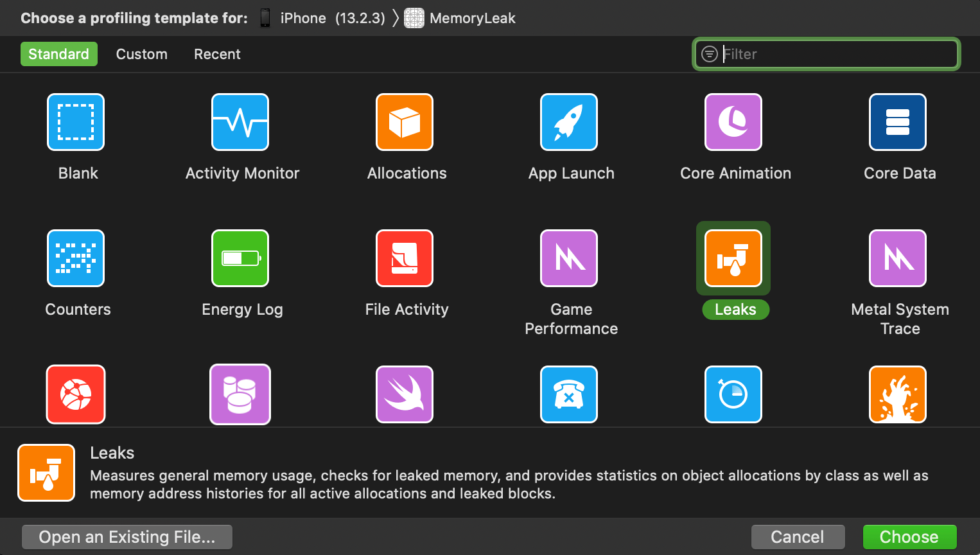Select the purple Swift bird template
Screen dimensions: 980x555
point(405,394)
